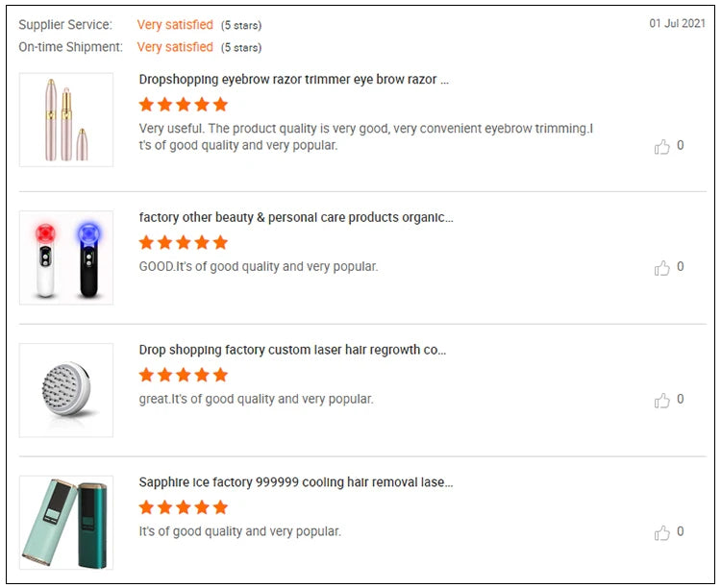The image size is (721, 588).
Task: Click the star rating of Sapphire ice review
Action: point(184,507)
